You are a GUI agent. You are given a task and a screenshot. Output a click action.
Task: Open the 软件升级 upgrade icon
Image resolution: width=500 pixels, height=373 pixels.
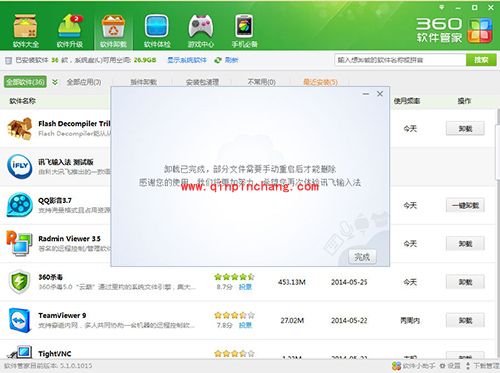tap(70, 31)
